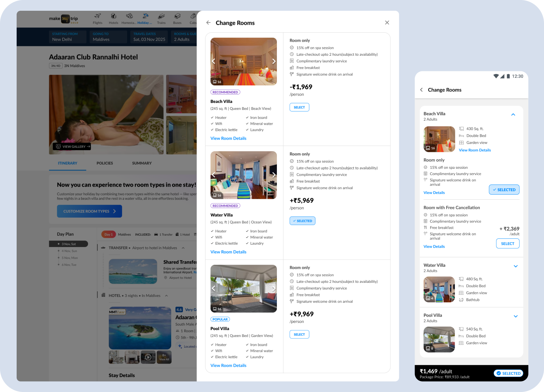The image size is (544, 392).
Task: Edit the Rooms & Guests field
Action: coord(184,37)
